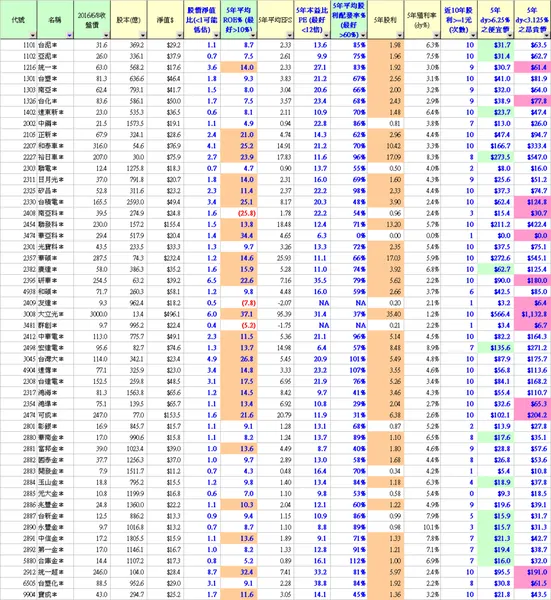Select the cheap price cell $566.4
This screenshot has height=600, width=551.
496,314
